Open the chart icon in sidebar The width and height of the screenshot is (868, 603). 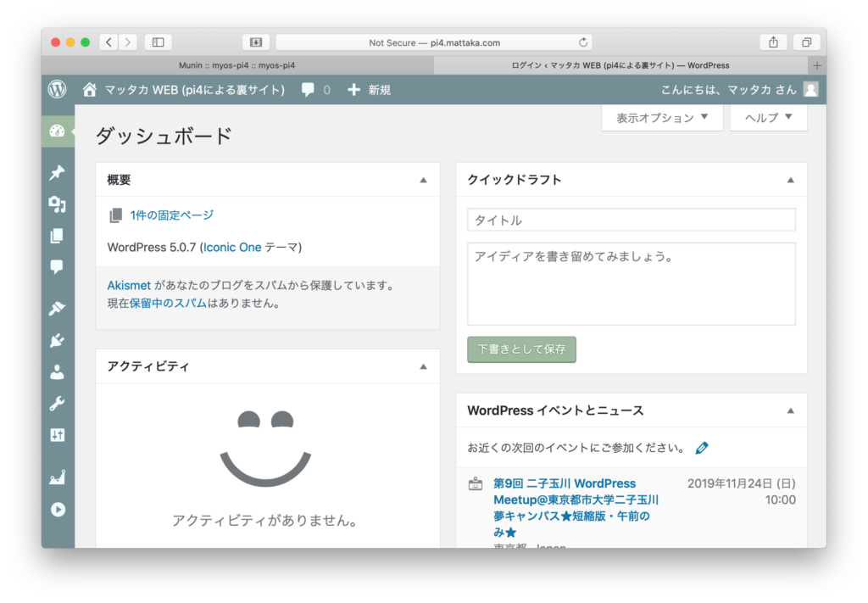click(57, 477)
